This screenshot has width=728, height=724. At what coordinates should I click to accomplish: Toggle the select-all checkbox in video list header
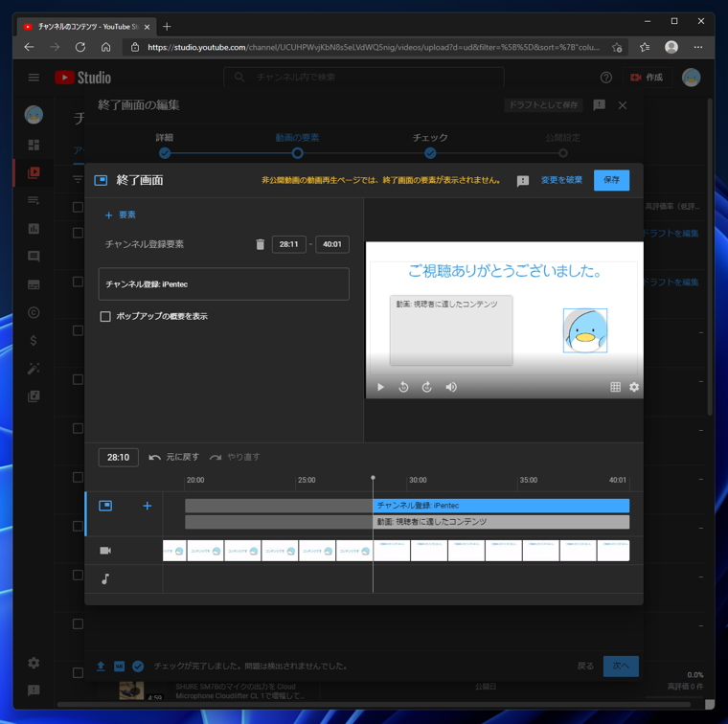click(78, 207)
